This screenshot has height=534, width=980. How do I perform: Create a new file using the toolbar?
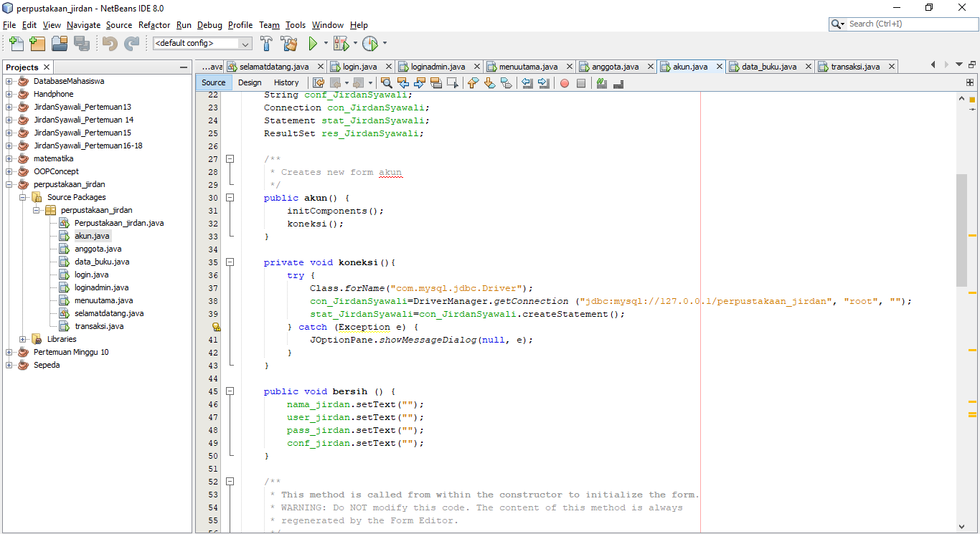point(16,44)
